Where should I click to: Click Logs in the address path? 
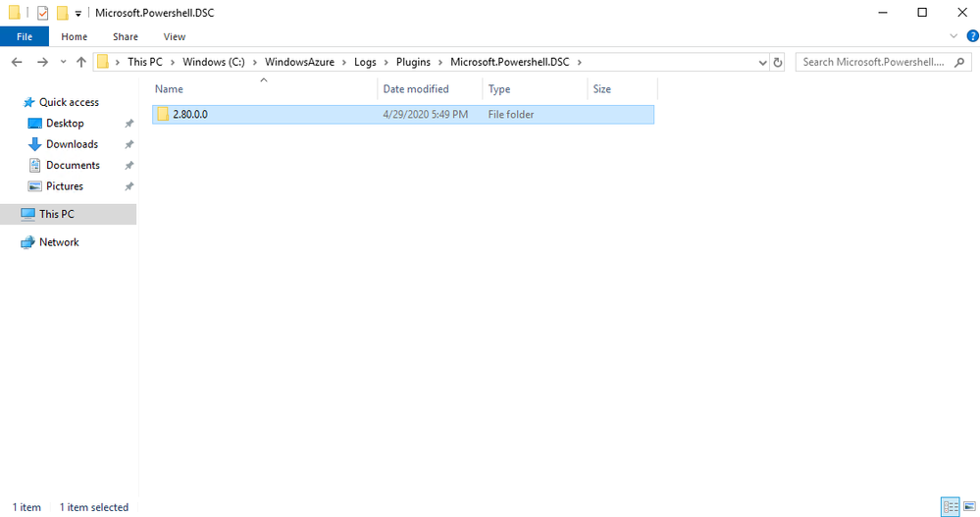[365, 62]
